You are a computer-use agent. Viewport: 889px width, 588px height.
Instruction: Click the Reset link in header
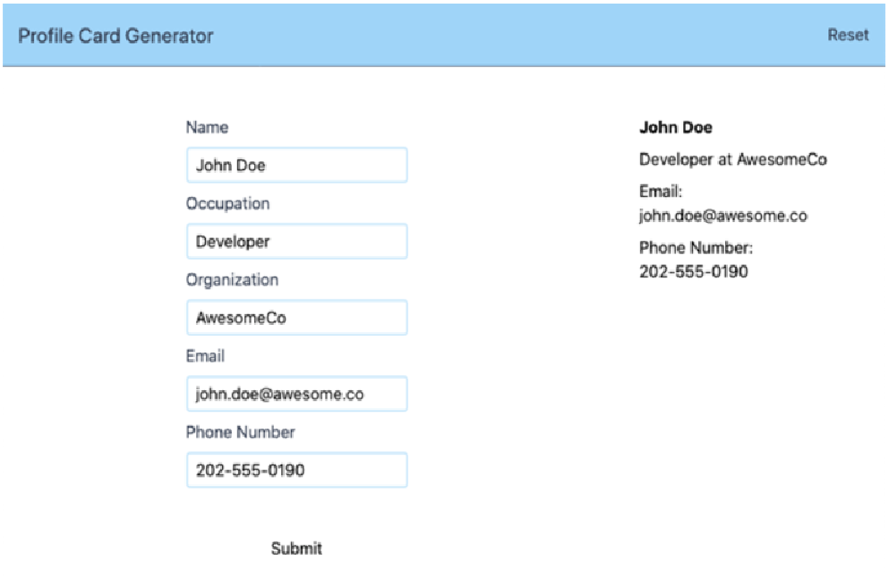tap(848, 35)
